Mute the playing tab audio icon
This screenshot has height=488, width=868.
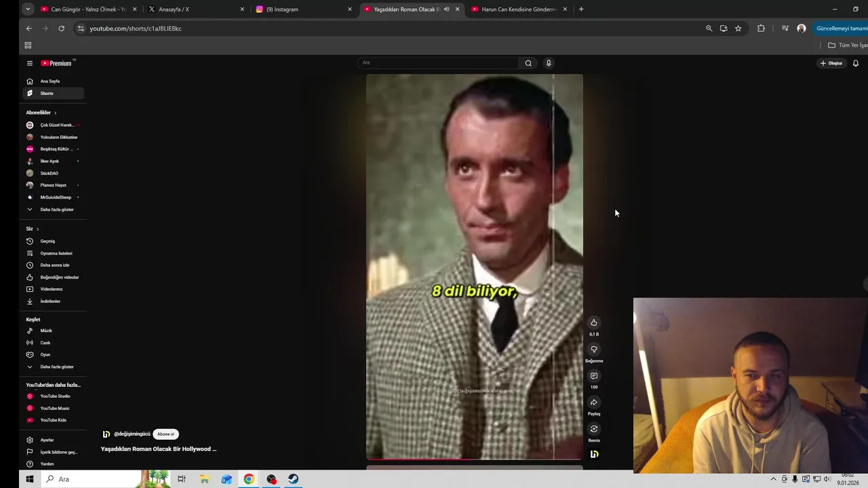446,9
